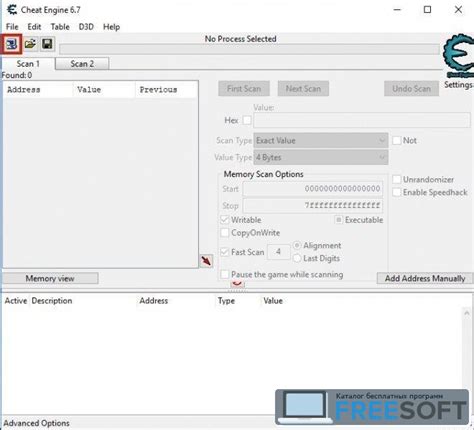Click the First Scan button
The image size is (474, 430).
244,88
